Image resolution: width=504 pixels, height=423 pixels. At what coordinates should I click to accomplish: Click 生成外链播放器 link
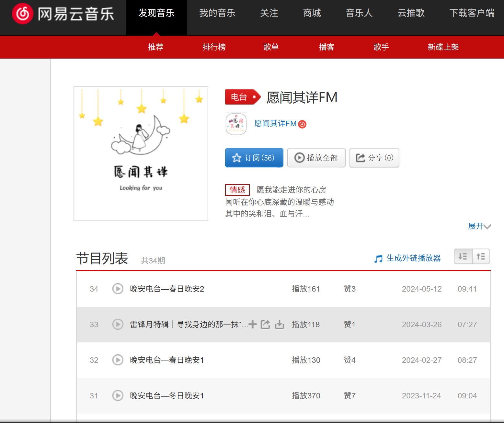pyautogui.click(x=414, y=258)
